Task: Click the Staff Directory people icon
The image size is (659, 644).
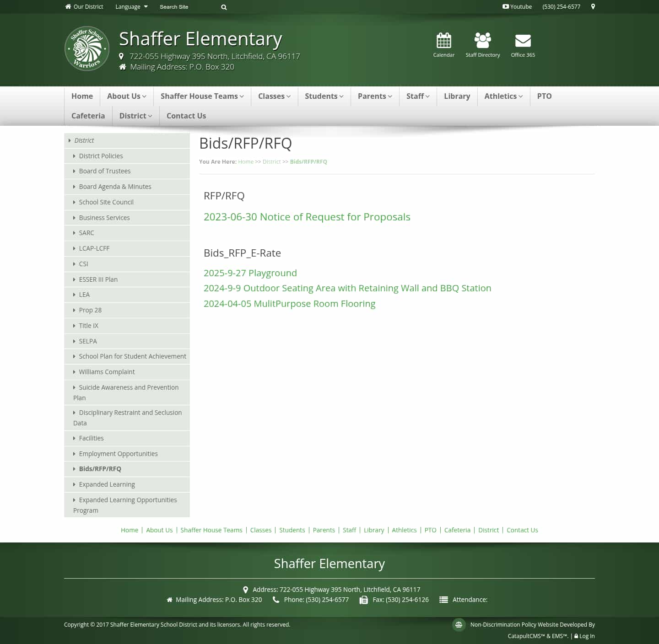Action: click(482, 40)
